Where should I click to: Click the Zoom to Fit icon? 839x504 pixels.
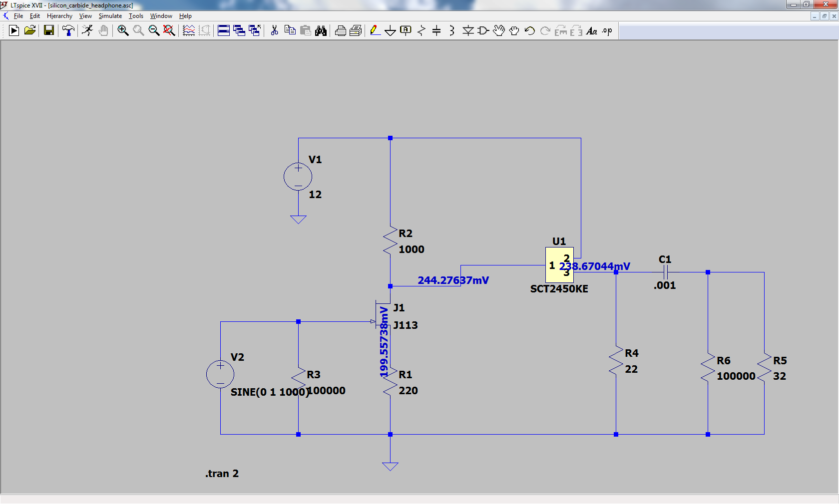(x=169, y=31)
